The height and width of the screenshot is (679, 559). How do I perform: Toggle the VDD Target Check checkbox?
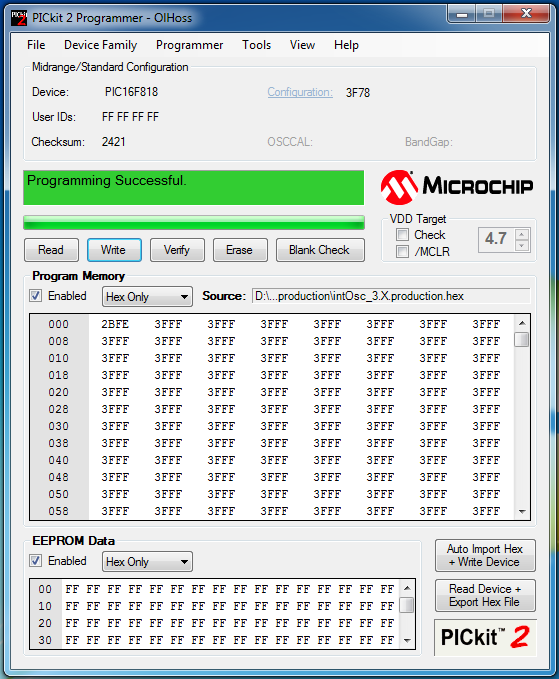click(x=402, y=235)
